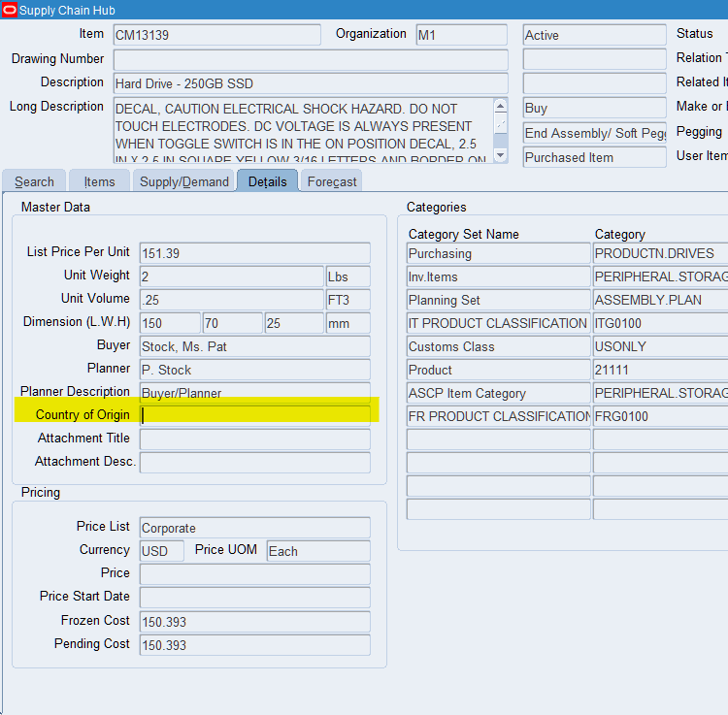The width and height of the screenshot is (728, 715).
Task: Click the category value ITG0100
Action: (x=660, y=323)
